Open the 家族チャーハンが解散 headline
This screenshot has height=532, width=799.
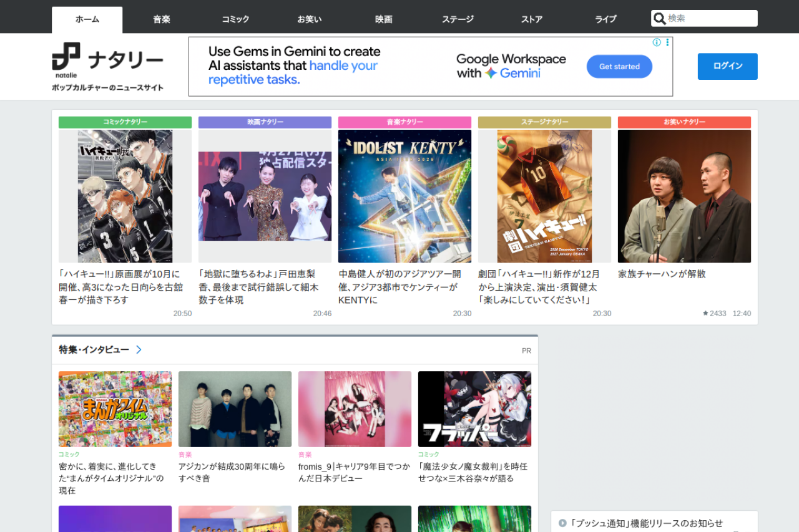[662, 274]
